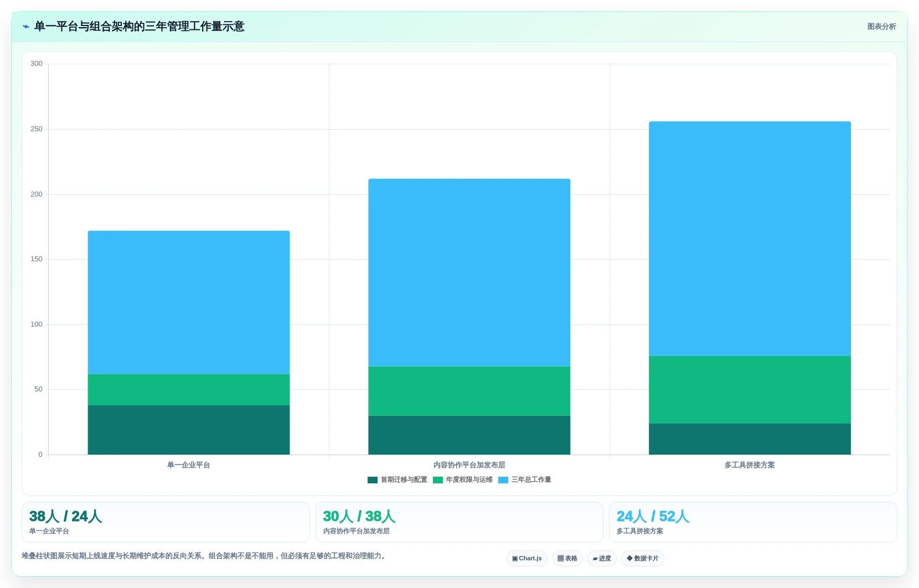This screenshot has height=588, width=919.
Task: Click the 进度 tag
Action: click(602, 558)
